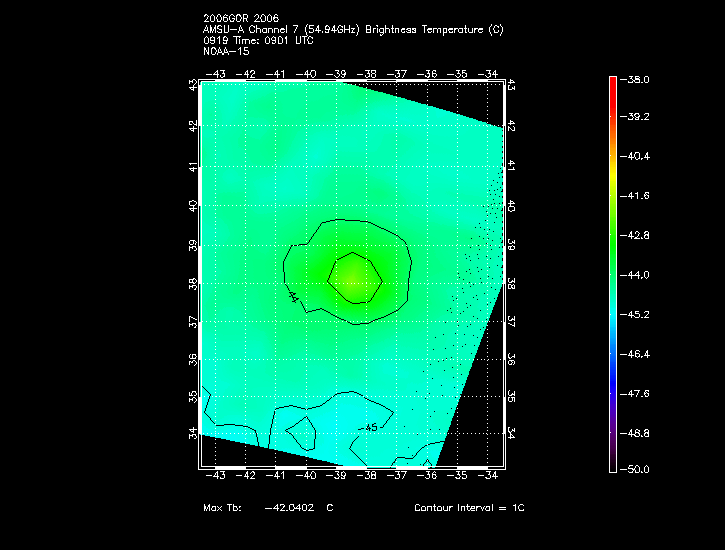Click the 34 latitude label on the right axis
725x550 pixels.
click(x=511, y=434)
